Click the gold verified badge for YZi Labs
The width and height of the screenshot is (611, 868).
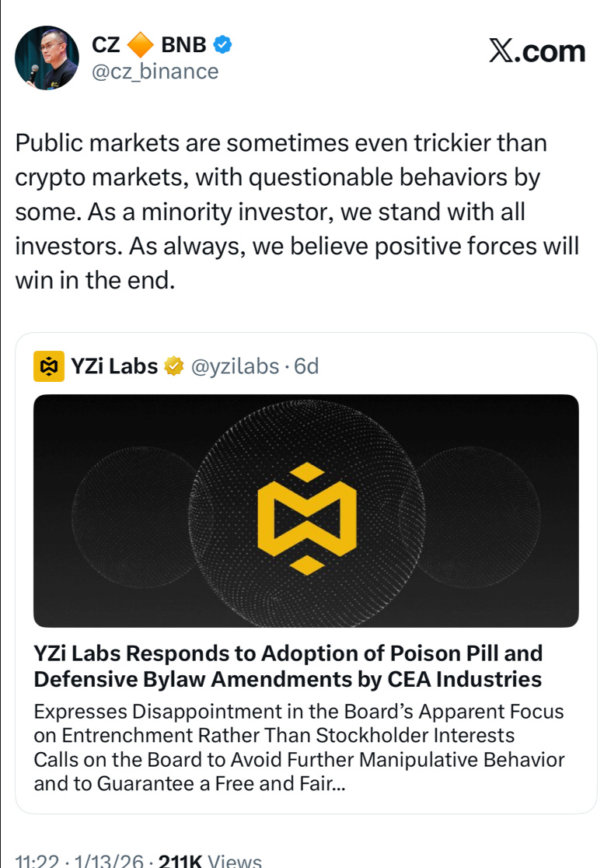click(174, 366)
